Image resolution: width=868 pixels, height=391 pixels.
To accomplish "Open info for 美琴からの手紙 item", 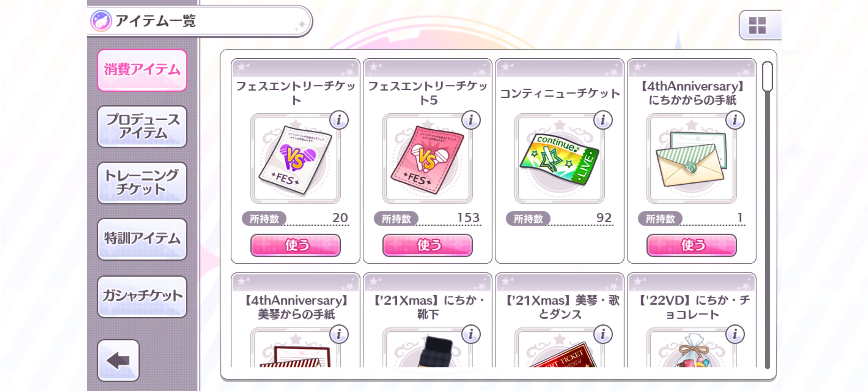I will tap(339, 334).
